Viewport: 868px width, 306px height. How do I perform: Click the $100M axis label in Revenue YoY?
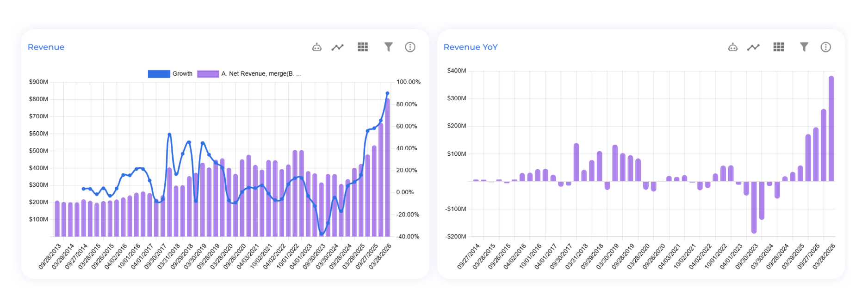point(457,154)
